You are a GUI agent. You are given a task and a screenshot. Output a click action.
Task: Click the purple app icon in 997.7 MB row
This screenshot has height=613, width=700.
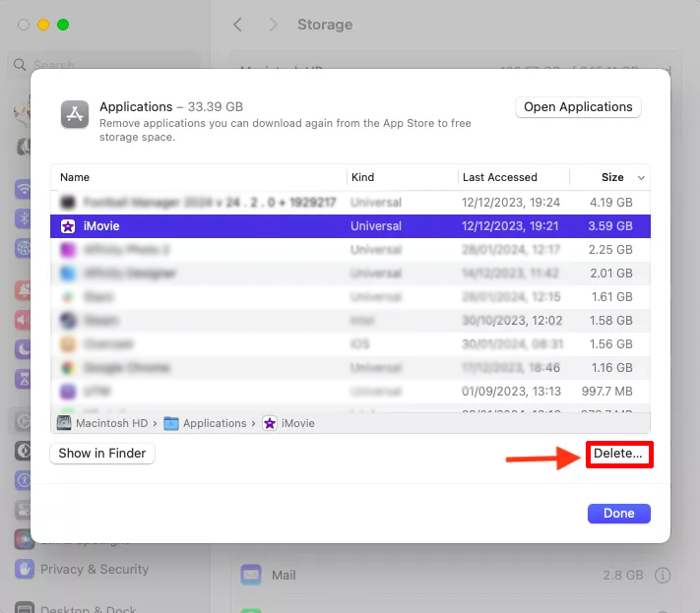(x=68, y=392)
